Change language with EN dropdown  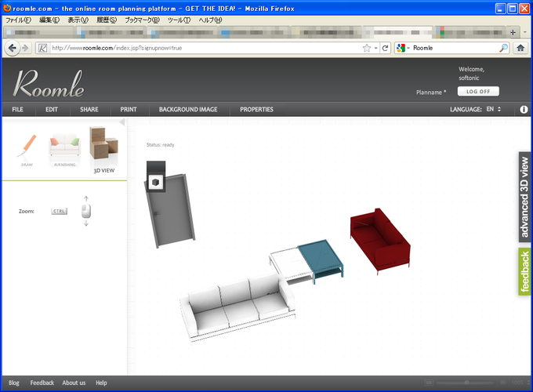point(494,109)
